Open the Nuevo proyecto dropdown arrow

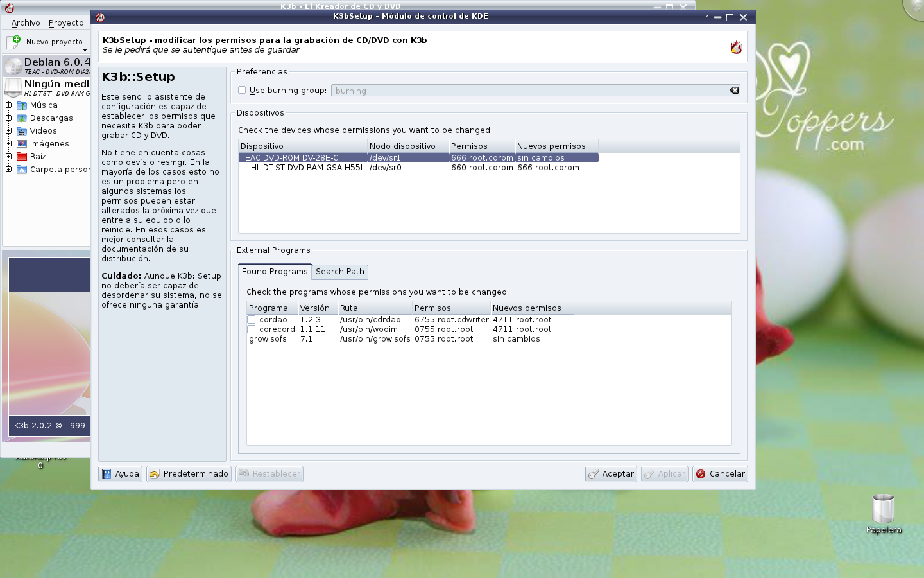pyautogui.click(x=85, y=50)
